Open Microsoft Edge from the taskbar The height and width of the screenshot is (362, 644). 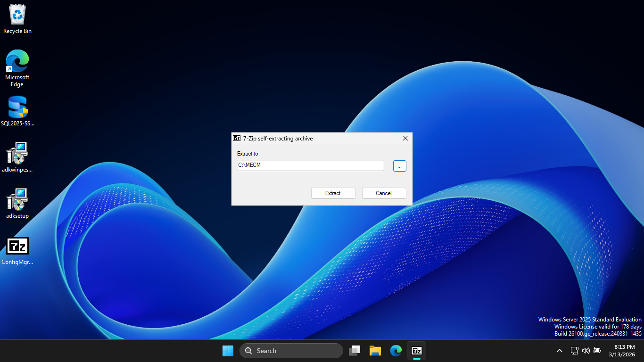coord(396,351)
